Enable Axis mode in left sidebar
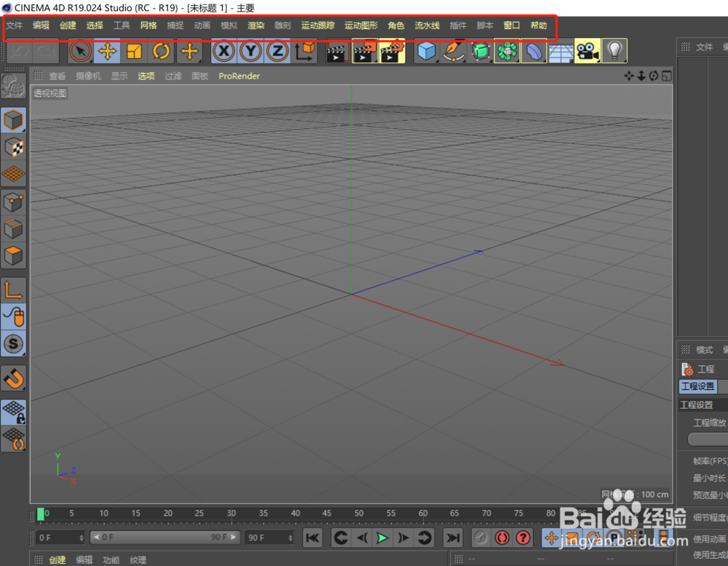Image resolution: width=728 pixels, height=566 pixels. (x=13, y=290)
